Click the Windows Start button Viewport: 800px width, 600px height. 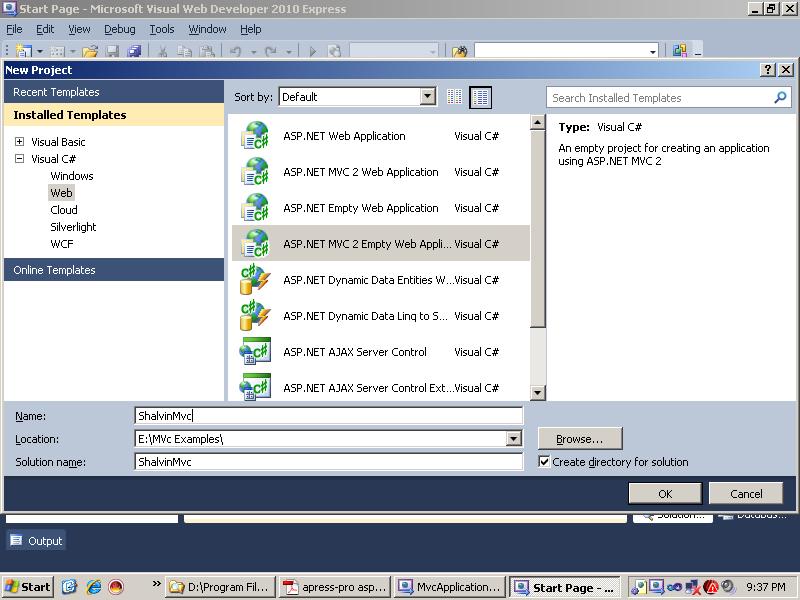click(28, 587)
